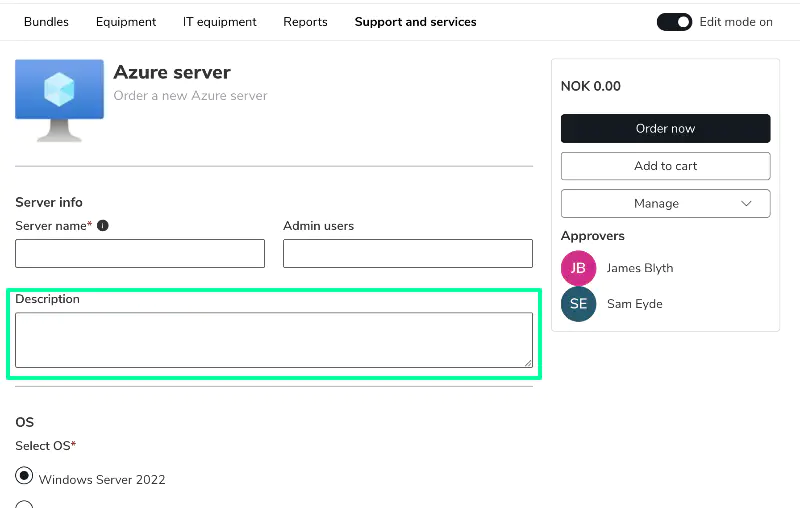Click James Blyth's JB avatar

(x=578, y=268)
